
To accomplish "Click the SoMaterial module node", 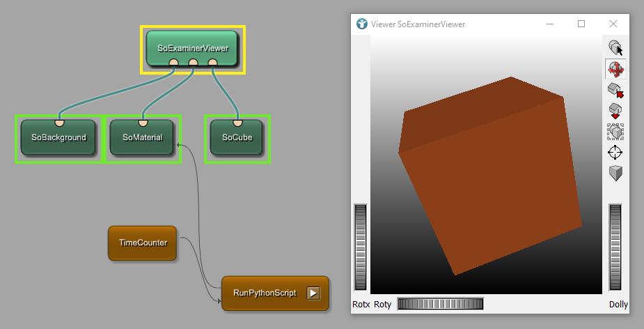I will point(142,137).
